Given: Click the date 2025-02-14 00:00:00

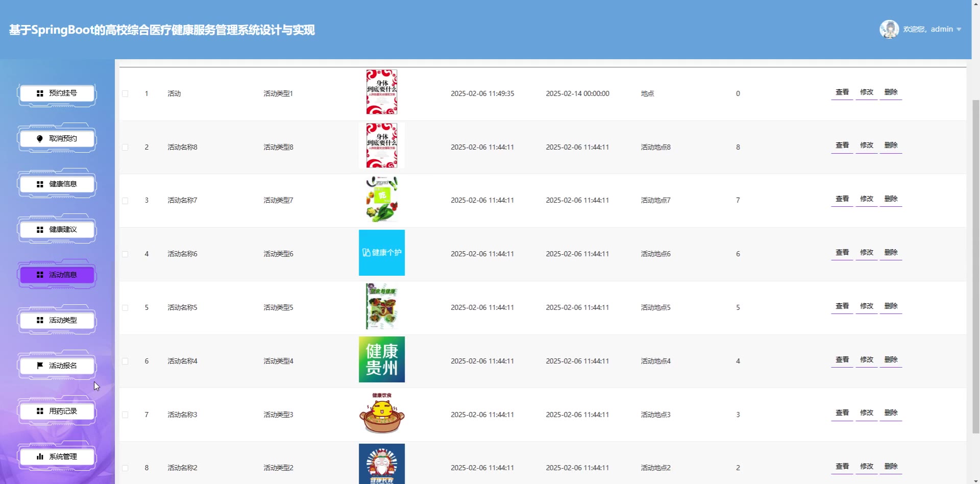Looking at the screenshot, I should coord(577,94).
